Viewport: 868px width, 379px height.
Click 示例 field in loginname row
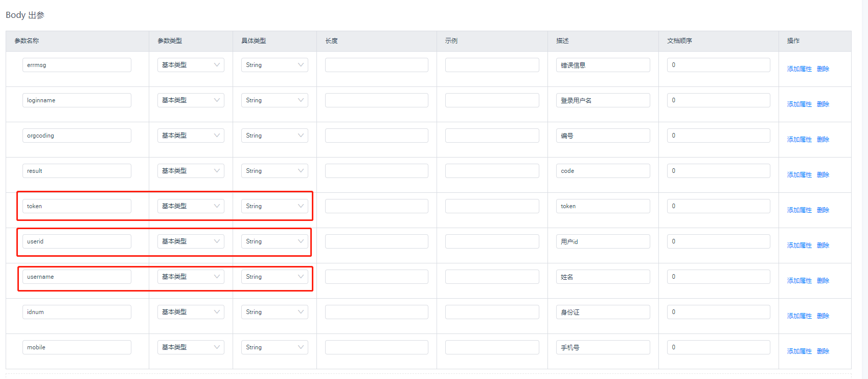coord(492,100)
